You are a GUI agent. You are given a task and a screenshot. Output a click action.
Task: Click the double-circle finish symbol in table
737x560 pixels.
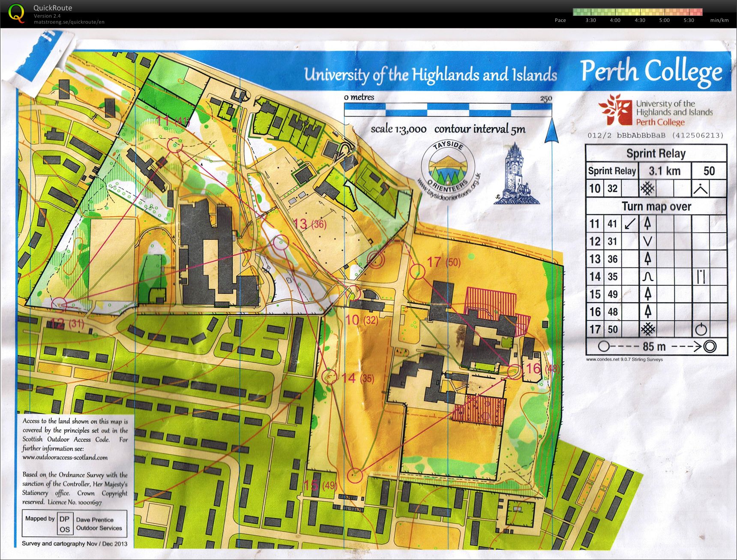point(710,346)
